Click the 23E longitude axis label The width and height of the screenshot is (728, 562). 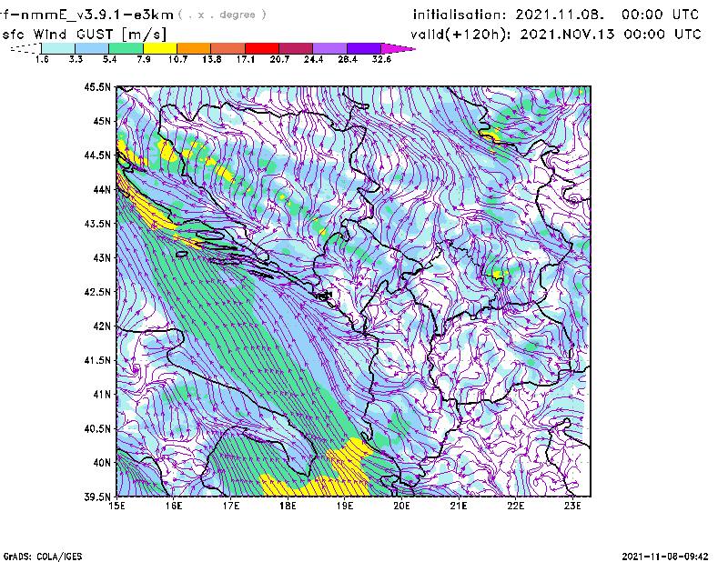572,506
